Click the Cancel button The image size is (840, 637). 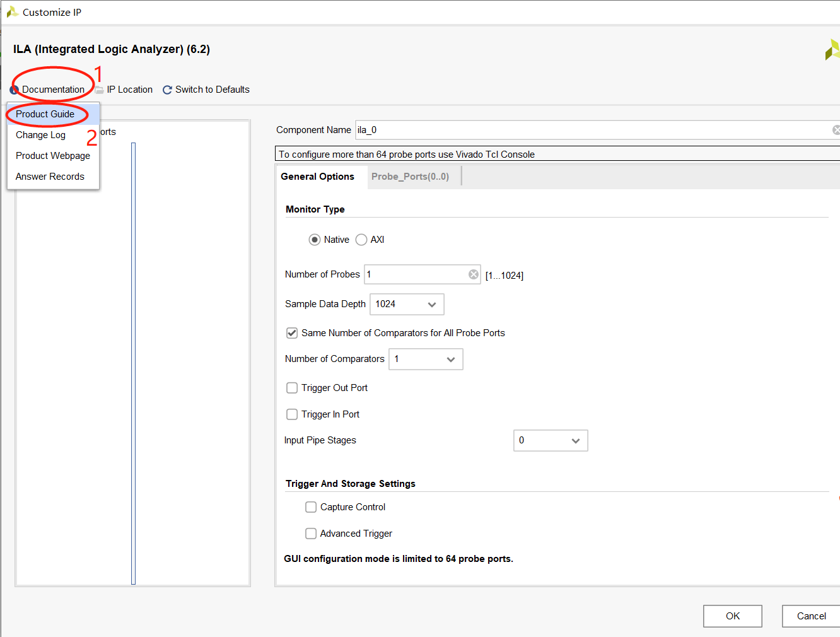pyautogui.click(x=811, y=616)
